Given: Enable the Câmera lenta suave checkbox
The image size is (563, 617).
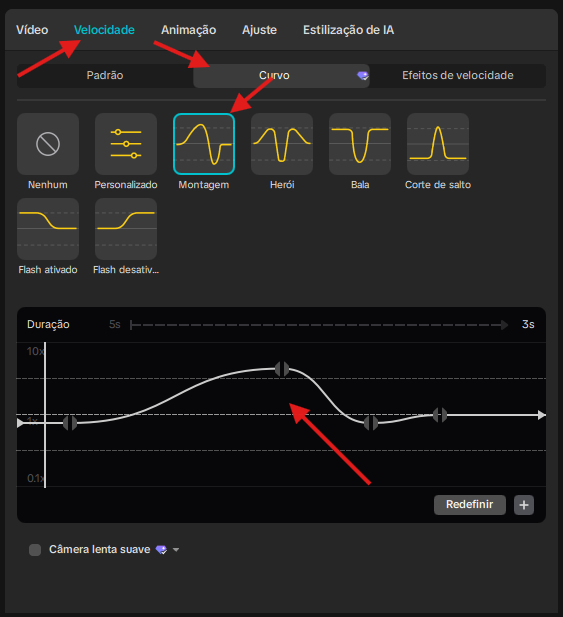Looking at the screenshot, I should coord(35,550).
